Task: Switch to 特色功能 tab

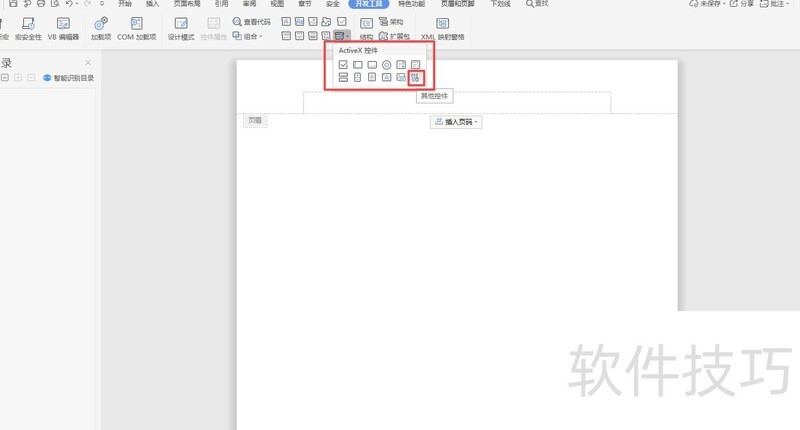Action: 412,4
